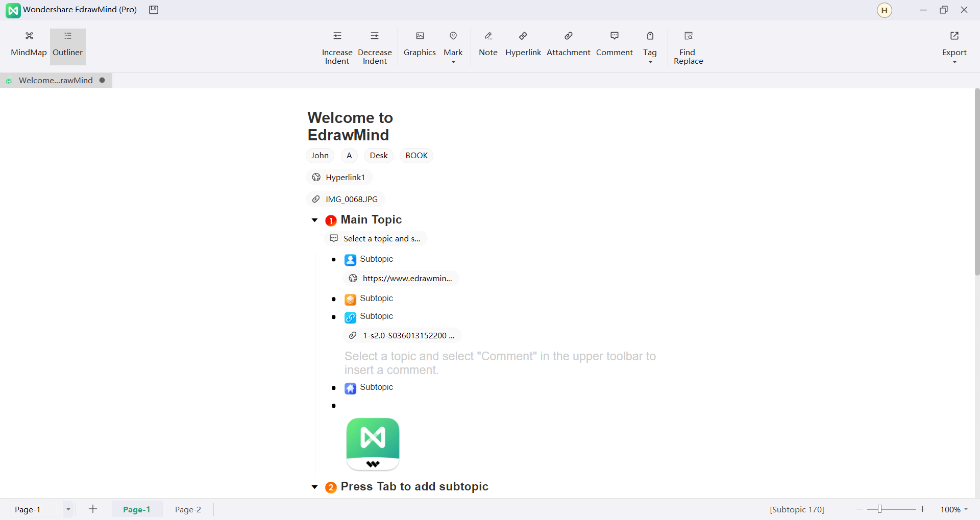Open the Mark dropdown arrow
The width and height of the screenshot is (980, 520).
[x=453, y=62]
